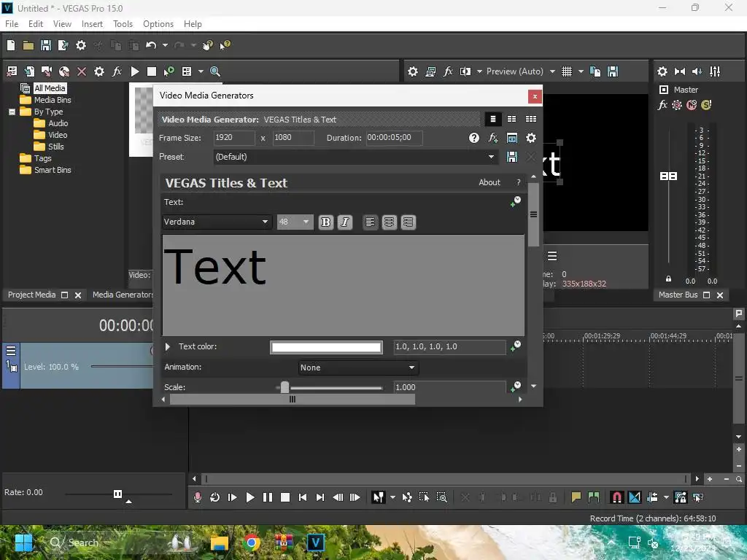
Task: Click timeline Play button in transport bar
Action: [x=249, y=497]
